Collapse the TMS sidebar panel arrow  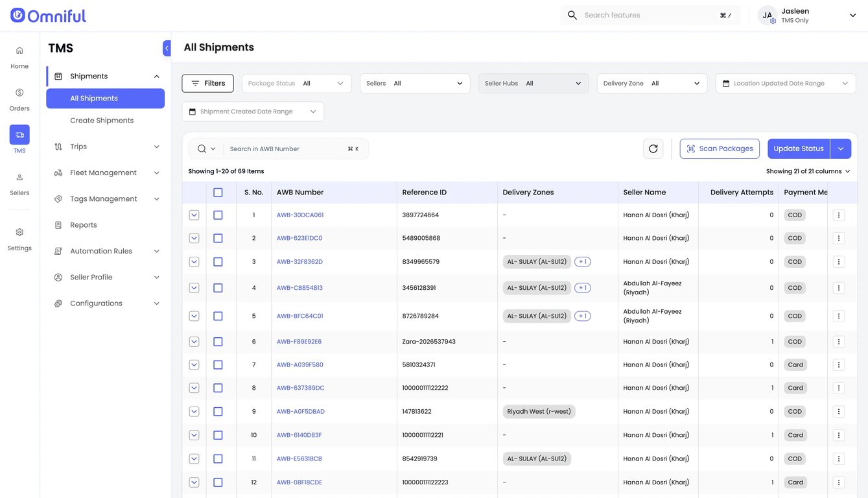coord(167,48)
